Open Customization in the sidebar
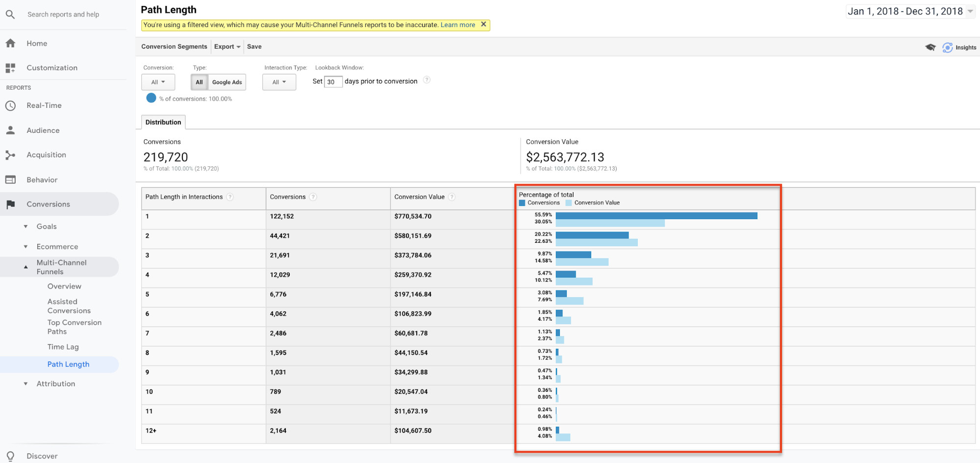The height and width of the screenshot is (463, 980). [52, 68]
